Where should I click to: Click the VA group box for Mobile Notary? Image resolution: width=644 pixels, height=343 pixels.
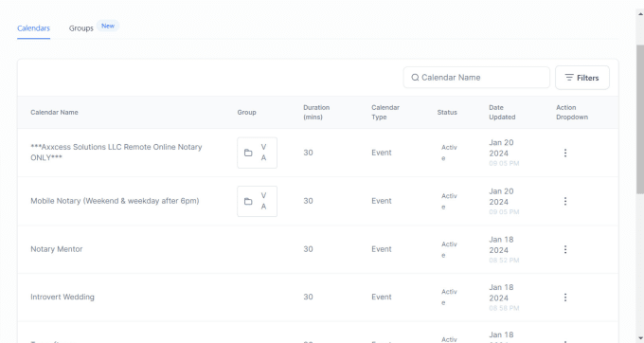pos(257,201)
